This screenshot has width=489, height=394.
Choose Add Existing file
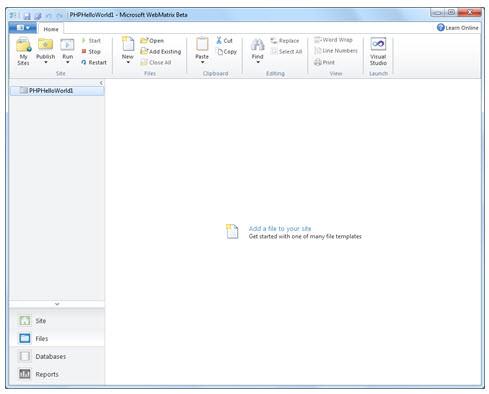[x=161, y=51]
